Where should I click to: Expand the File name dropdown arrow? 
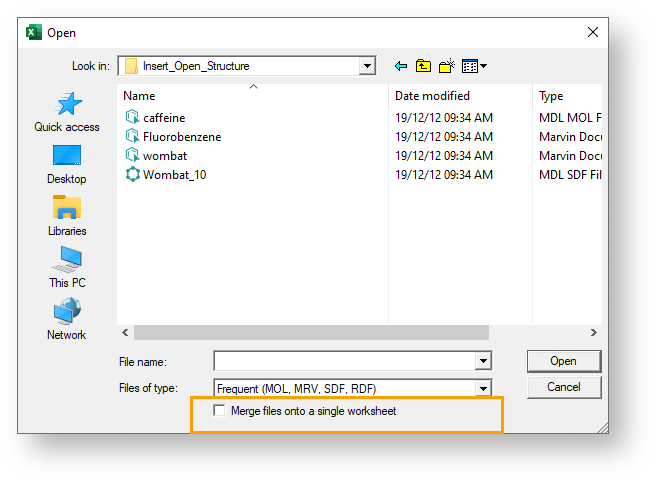483,361
